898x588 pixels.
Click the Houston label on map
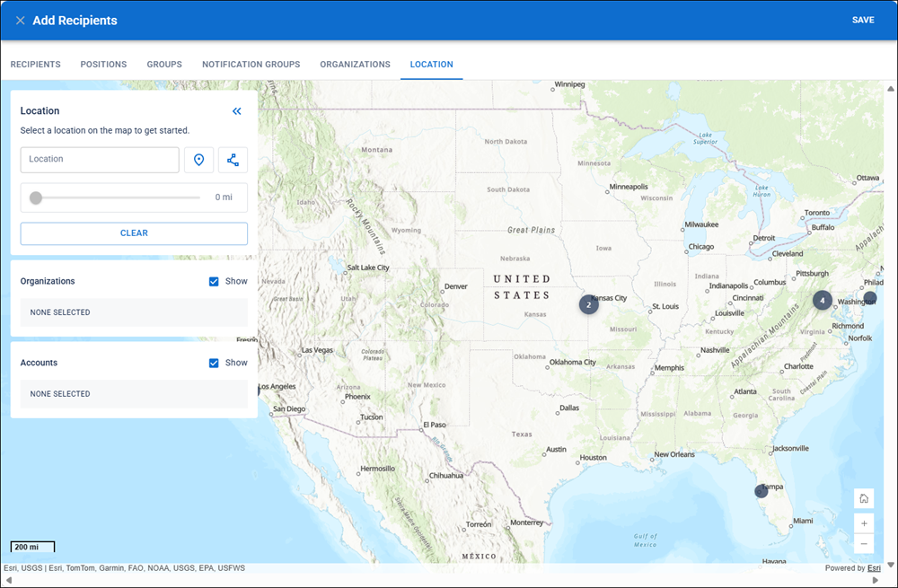[x=593, y=458]
